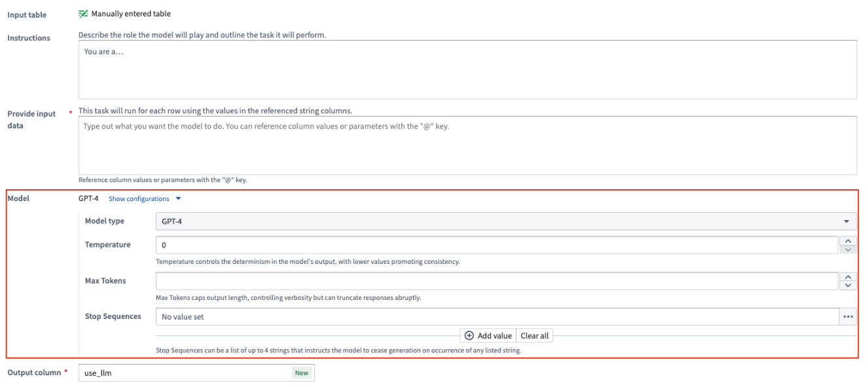
Task: Click the Max Tokens description help text
Action: click(288, 298)
